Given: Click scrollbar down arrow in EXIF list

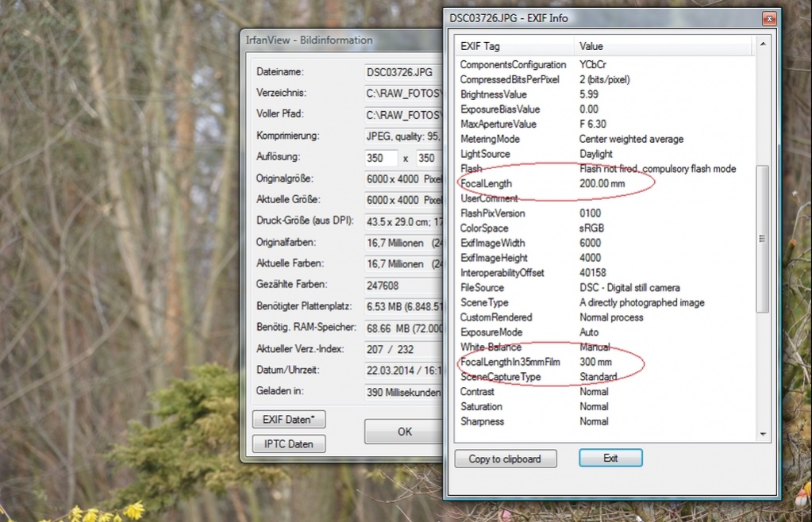Looking at the screenshot, I should point(763,434).
